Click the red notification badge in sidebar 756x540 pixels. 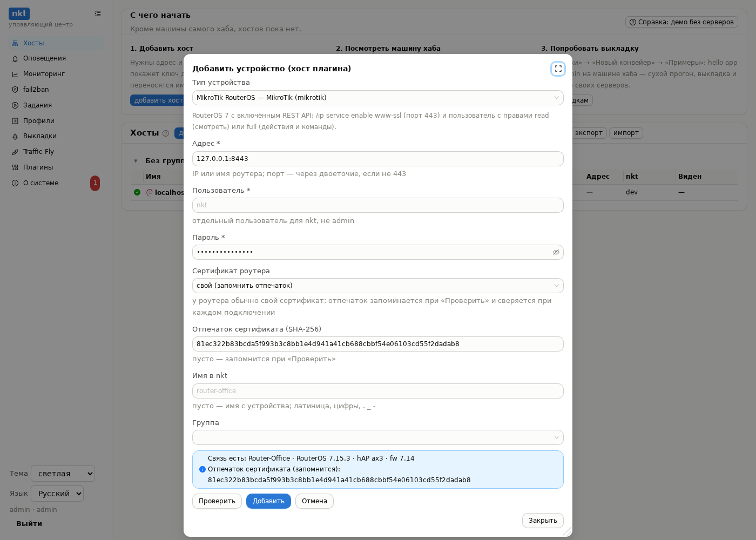[x=95, y=183]
